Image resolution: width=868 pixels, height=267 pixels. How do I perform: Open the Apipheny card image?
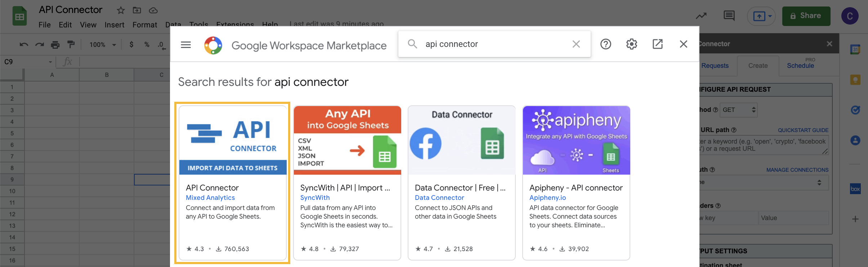576,140
